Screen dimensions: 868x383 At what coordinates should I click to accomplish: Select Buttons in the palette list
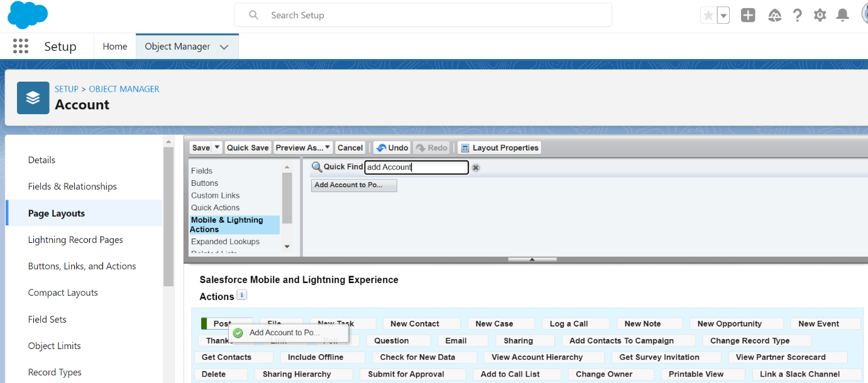click(x=205, y=183)
